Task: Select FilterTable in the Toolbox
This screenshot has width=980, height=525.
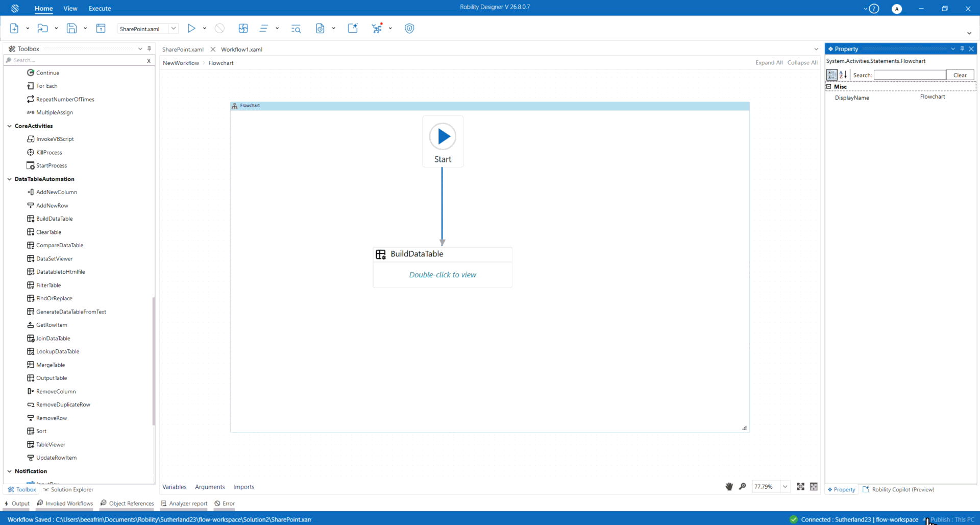Action: pos(48,285)
